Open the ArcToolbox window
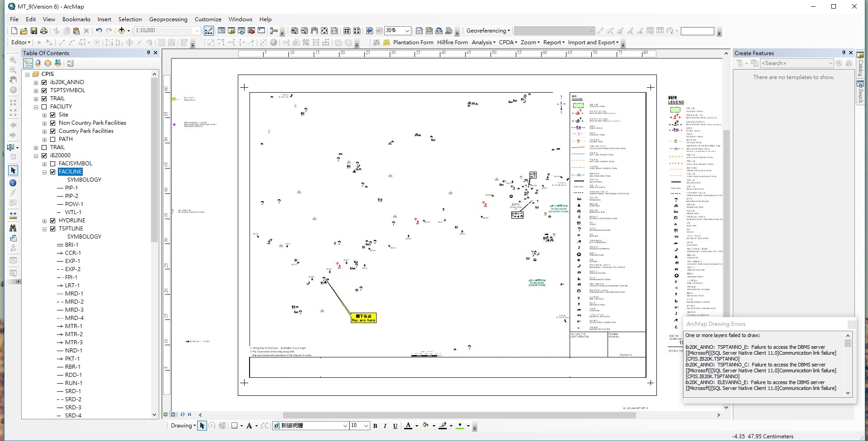This screenshot has width=868, height=441. pyautogui.click(x=251, y=31)
